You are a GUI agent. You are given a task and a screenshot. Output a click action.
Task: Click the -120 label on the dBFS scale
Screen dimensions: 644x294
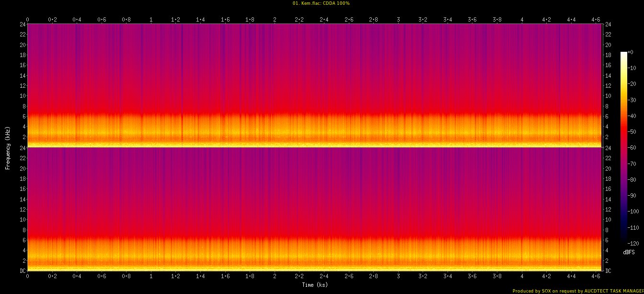[x=633, y=243]
